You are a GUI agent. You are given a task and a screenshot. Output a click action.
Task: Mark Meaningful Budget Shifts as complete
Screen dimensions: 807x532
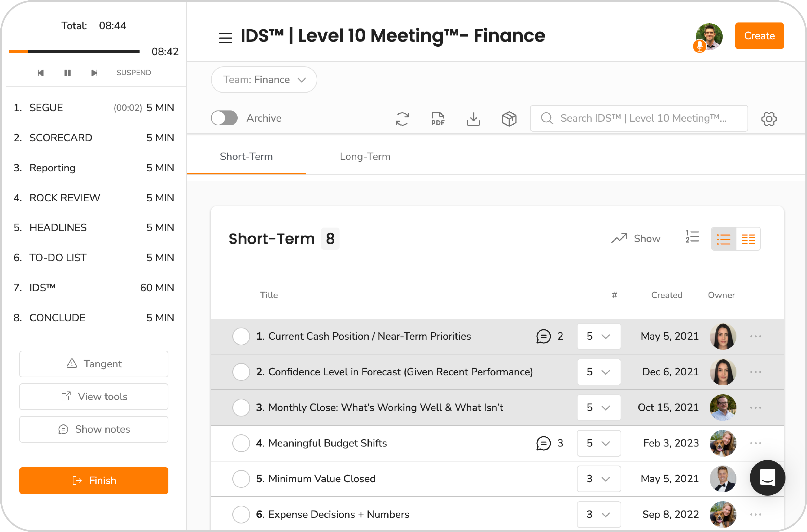tap(241, 443)
